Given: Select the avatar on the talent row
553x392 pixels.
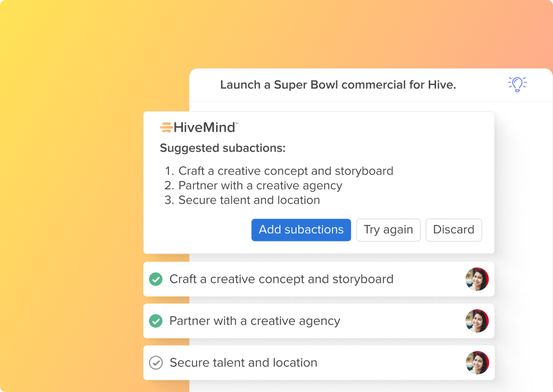Looking at the screenshot, I should (477, 362).
